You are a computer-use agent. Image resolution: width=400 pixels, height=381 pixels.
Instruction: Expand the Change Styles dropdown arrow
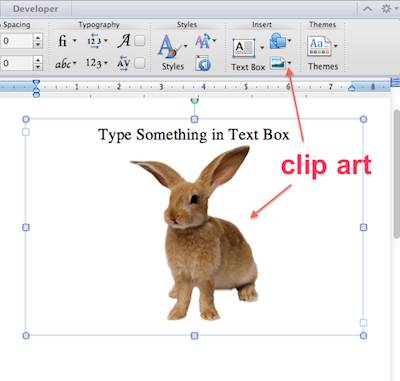pyautogui.click(x=214, y=41)
